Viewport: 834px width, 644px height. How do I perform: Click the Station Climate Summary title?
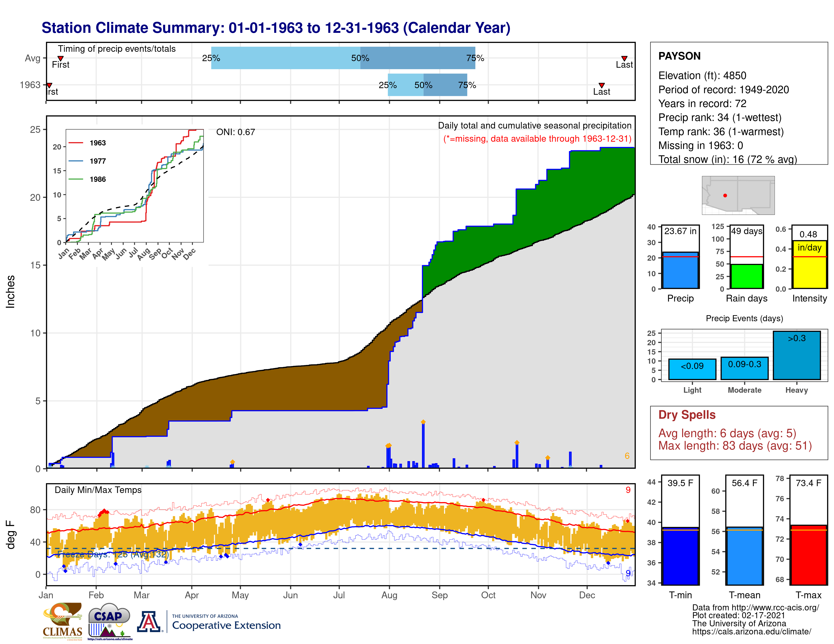click(x=276, y=28)
